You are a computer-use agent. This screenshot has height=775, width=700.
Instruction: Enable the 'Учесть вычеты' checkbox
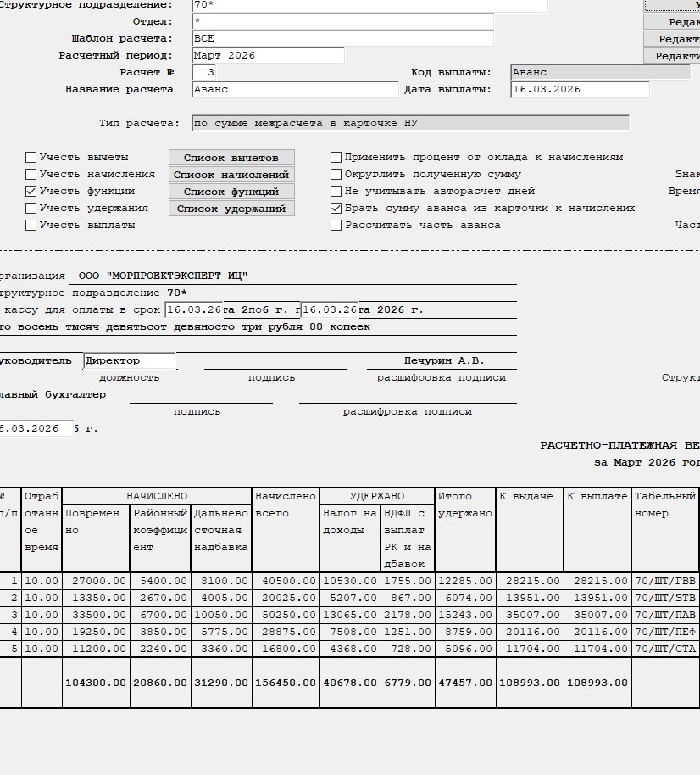pos(31,158)
